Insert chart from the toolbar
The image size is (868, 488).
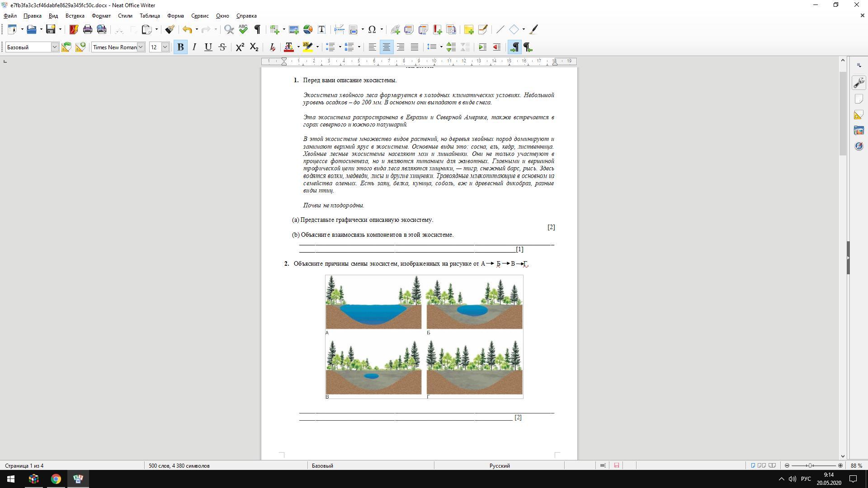tap(308, 30)
